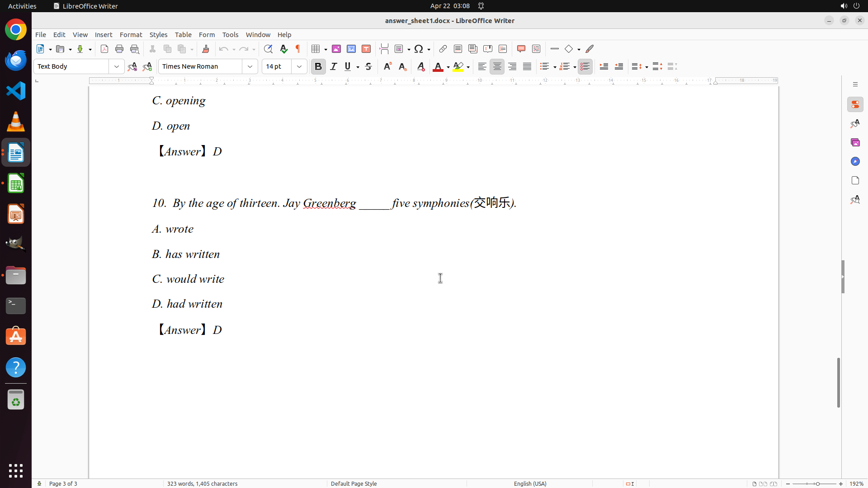Click the Insert Hyperlink icon

click(x=443, y=49)
